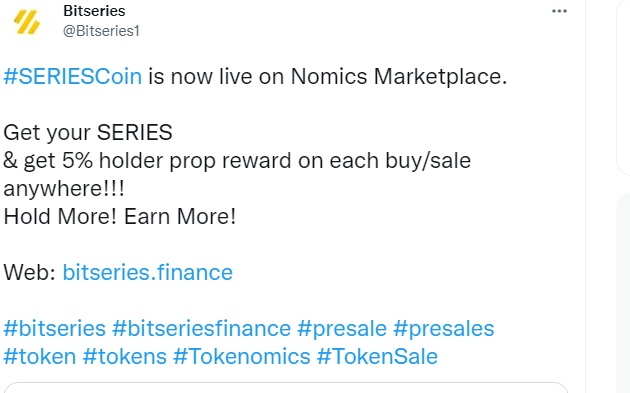This screenshot has height=393, width=630.
Task: Open the @Bitseries1 handle link
Action: tap(101, 31)
